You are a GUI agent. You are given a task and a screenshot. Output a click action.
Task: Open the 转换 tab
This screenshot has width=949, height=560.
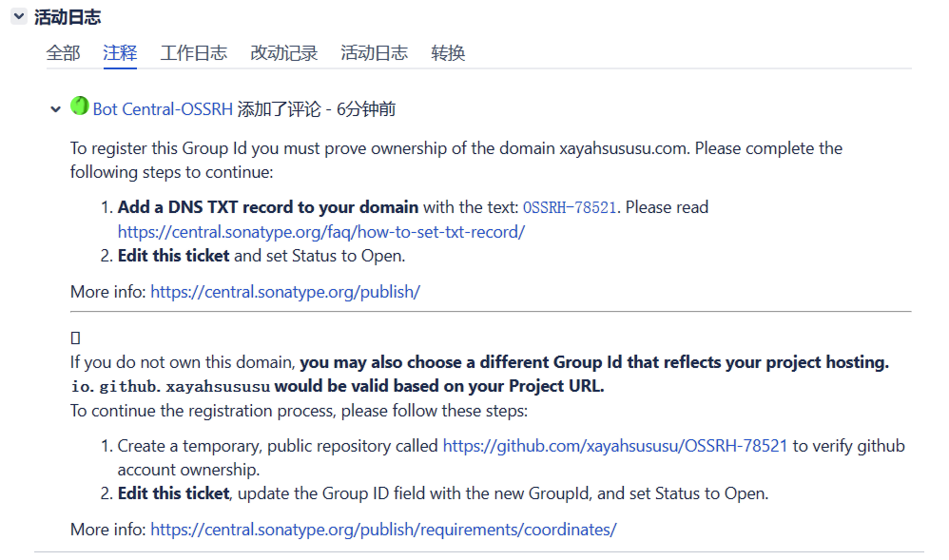pyautogui.click(x=448, y=53)
